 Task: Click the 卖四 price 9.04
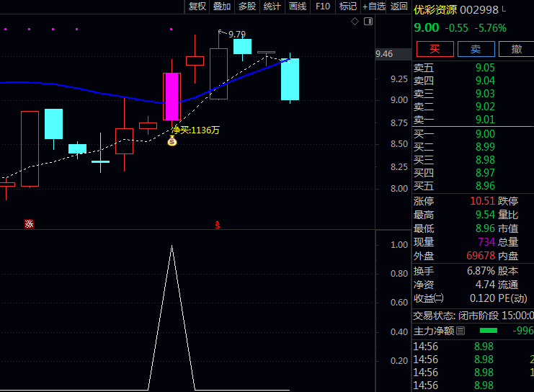[x=485, y=81]
